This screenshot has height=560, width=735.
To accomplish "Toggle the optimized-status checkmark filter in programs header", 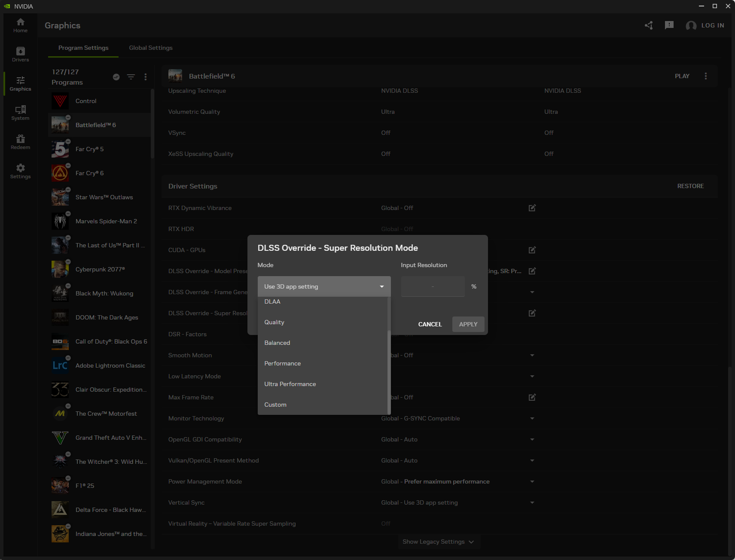I will pos(116,77).
